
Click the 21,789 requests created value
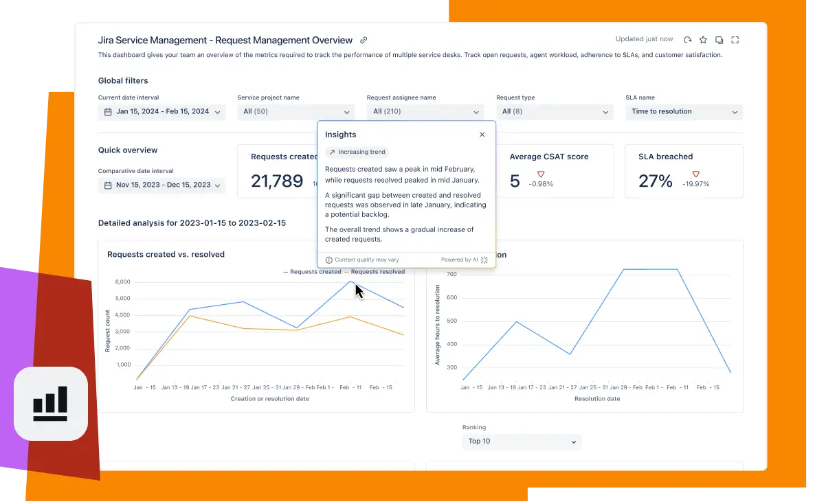277,181
